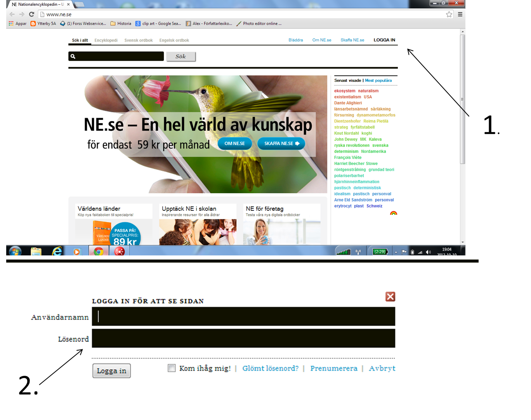Image resolution: width=531 pixels, height=420 pixels.
Task: Click the scrollbar down arrow
Action: coord(462,242)
